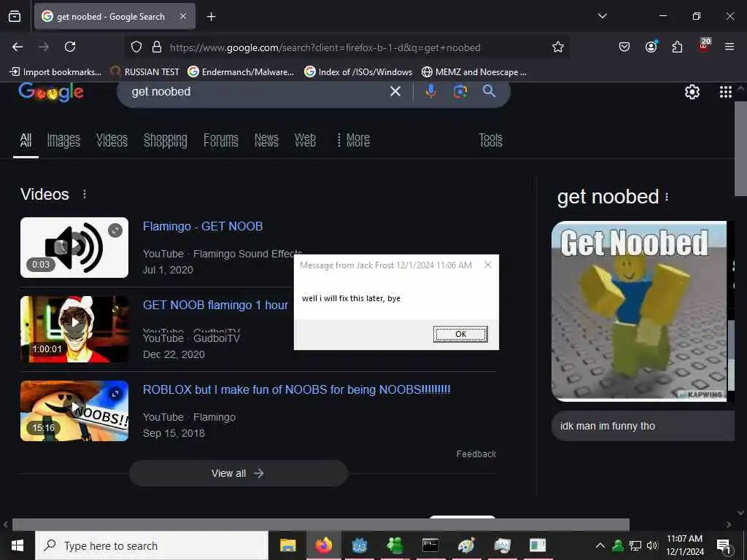Open Flamingo - GET NOOB video link
The height and width of the screenshot is (560, 747).
pyautogui.click(x=203, y=226)
